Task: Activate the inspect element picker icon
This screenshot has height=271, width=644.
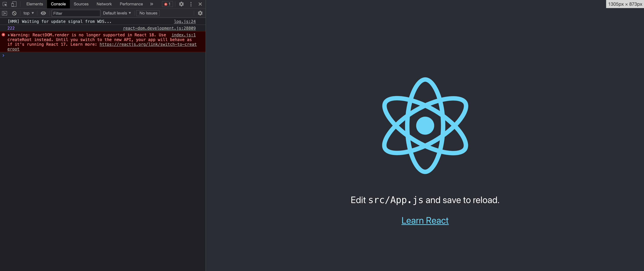Action: point(5,4)
